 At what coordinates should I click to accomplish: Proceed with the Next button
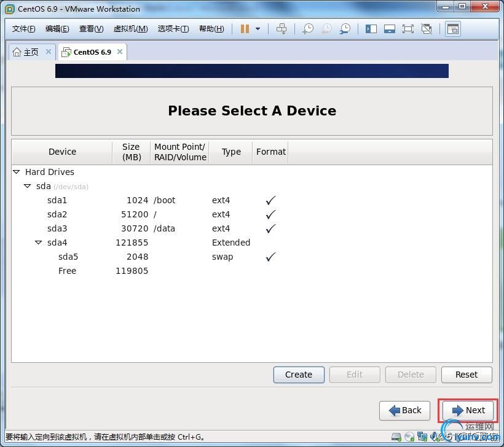[x=468, y=410]
